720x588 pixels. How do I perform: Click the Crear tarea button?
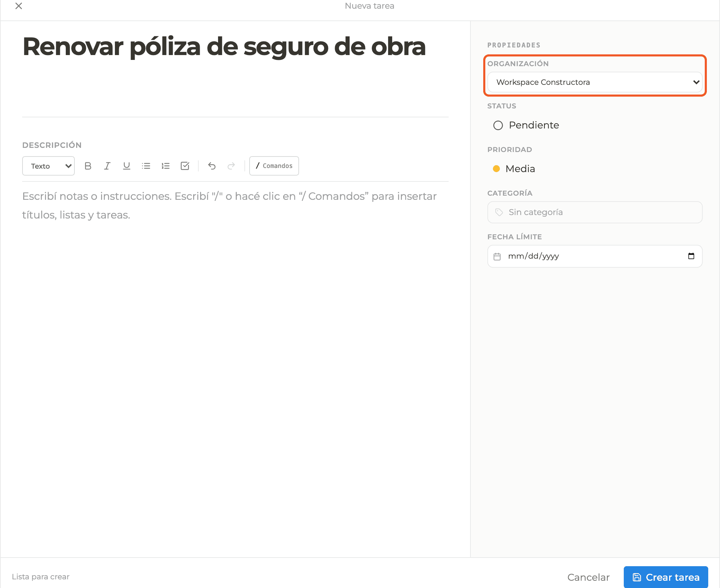click(666, 577)
